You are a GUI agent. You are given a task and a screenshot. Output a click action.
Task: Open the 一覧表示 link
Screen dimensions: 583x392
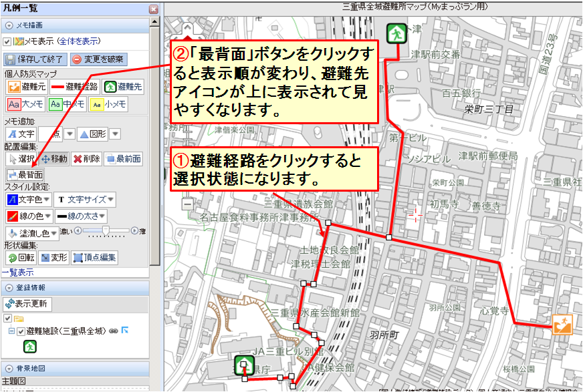17,272
